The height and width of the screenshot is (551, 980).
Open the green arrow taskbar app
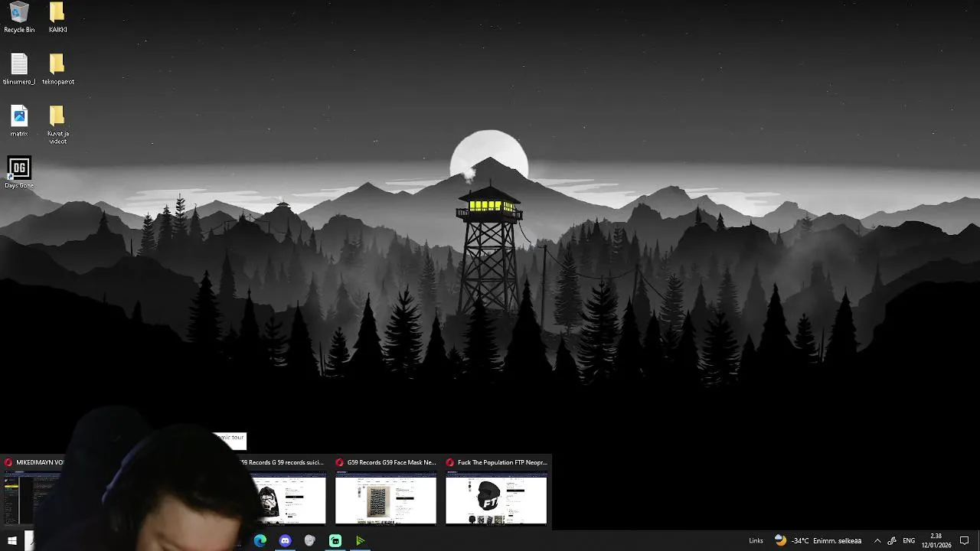pos(360,540)
